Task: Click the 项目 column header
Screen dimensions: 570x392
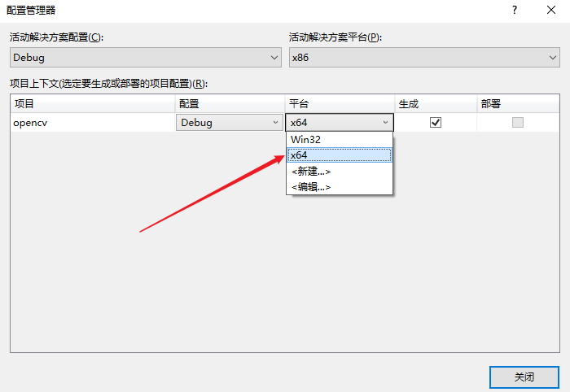Action: click(93, 104)
